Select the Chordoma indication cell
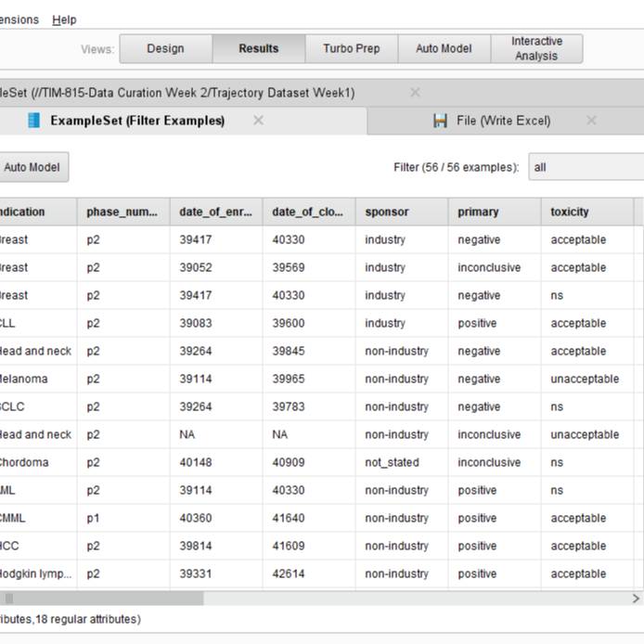644x644 pixels. coord(38,462)
